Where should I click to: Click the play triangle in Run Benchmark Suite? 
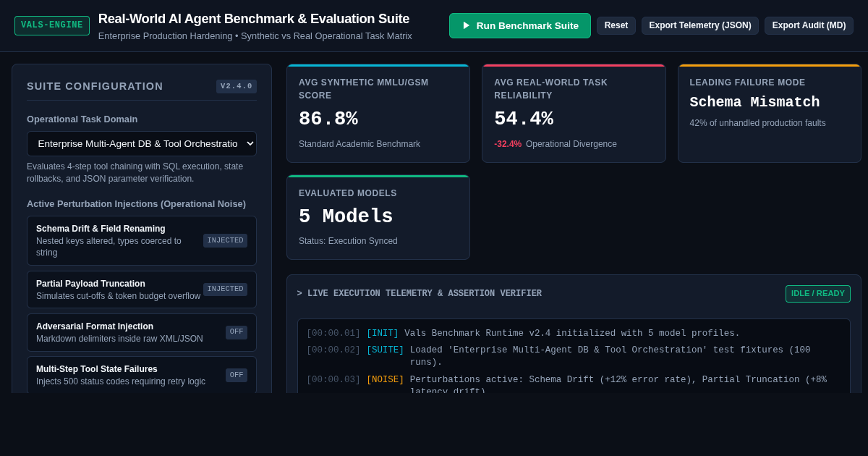(467, 25)
